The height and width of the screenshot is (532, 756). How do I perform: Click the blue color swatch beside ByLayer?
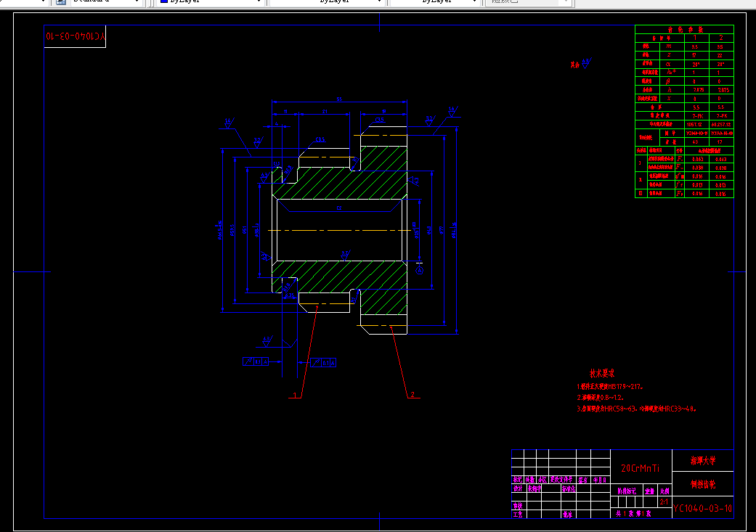pos(163,1)
